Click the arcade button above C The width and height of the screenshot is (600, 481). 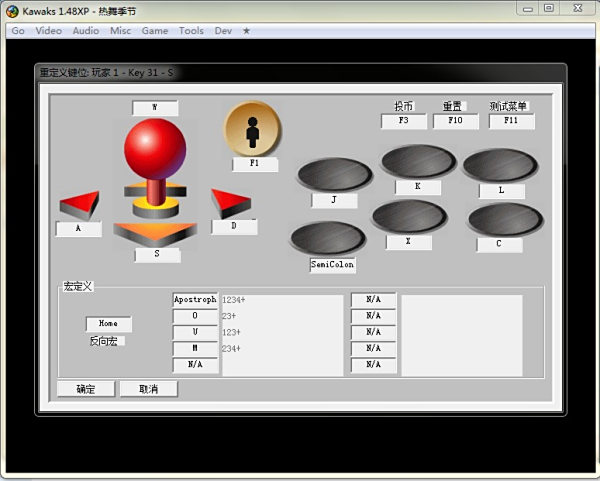point(505,220)
